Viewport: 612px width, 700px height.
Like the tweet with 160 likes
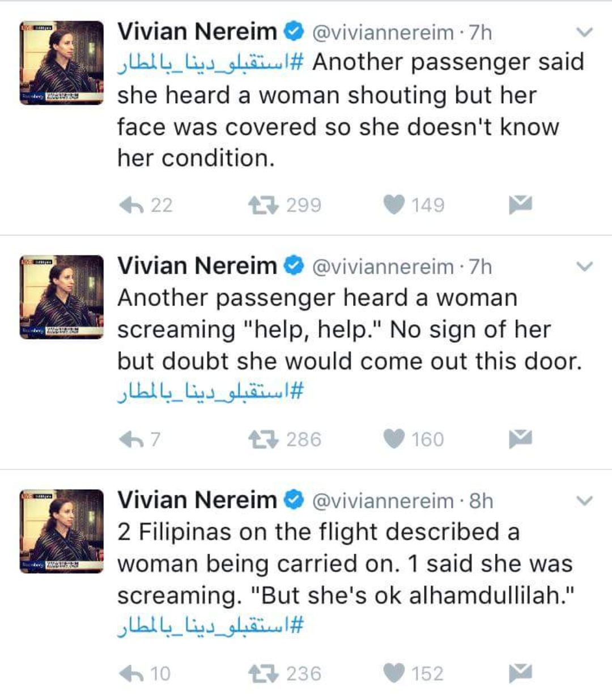click(x=394, y=439)
